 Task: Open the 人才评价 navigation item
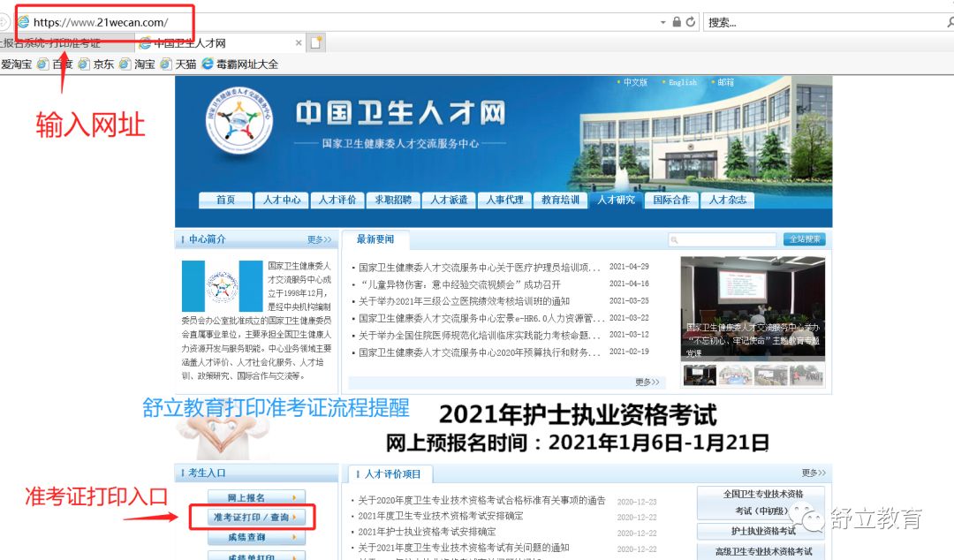click(337, 201)
